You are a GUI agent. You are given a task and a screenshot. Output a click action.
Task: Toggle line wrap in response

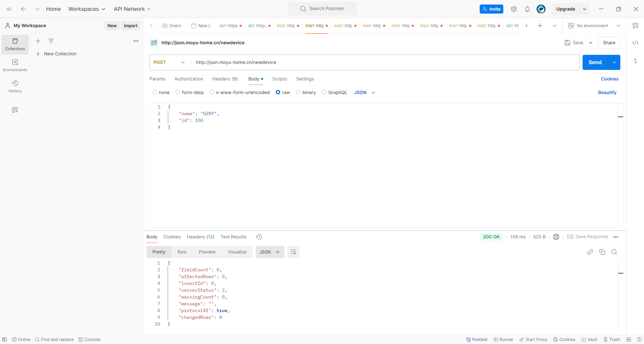[x=293, y=252]
